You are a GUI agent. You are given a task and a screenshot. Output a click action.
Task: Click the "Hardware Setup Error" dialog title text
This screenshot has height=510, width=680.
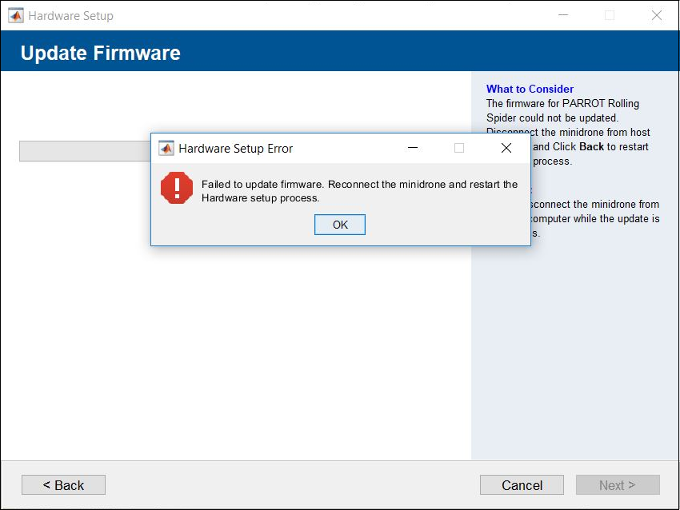(236, 148)
